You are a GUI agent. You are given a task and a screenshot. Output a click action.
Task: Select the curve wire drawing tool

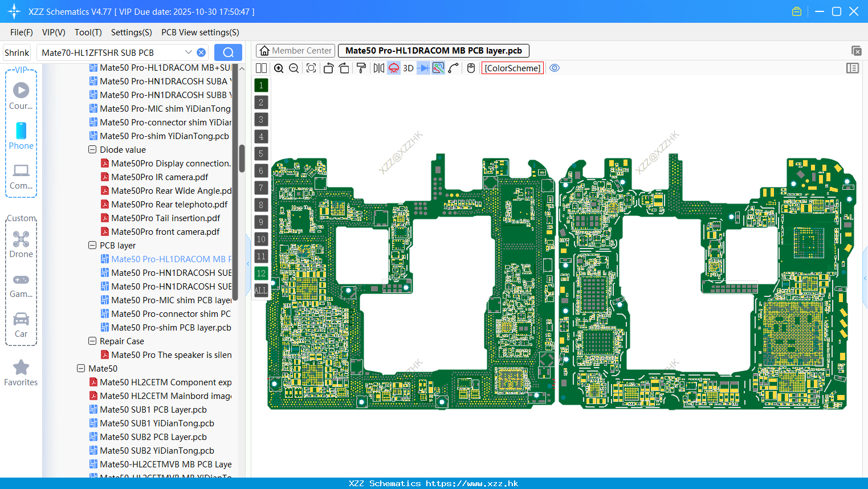click(x=454, y=68)
